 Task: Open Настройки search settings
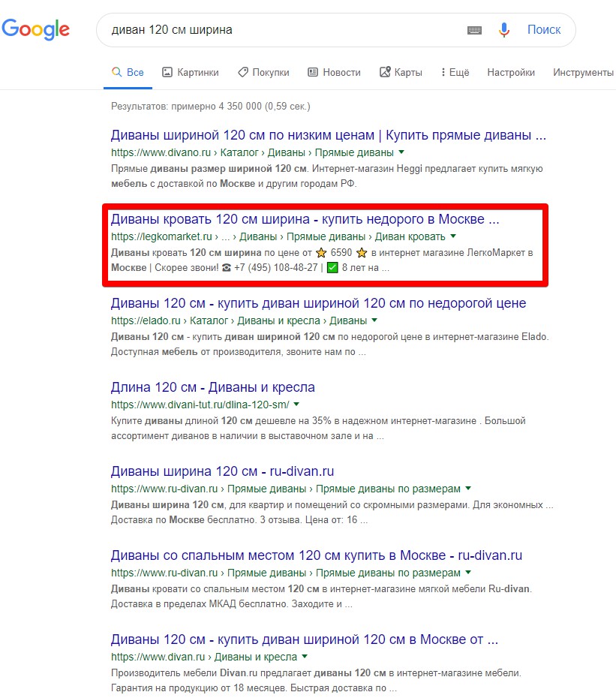511,72
